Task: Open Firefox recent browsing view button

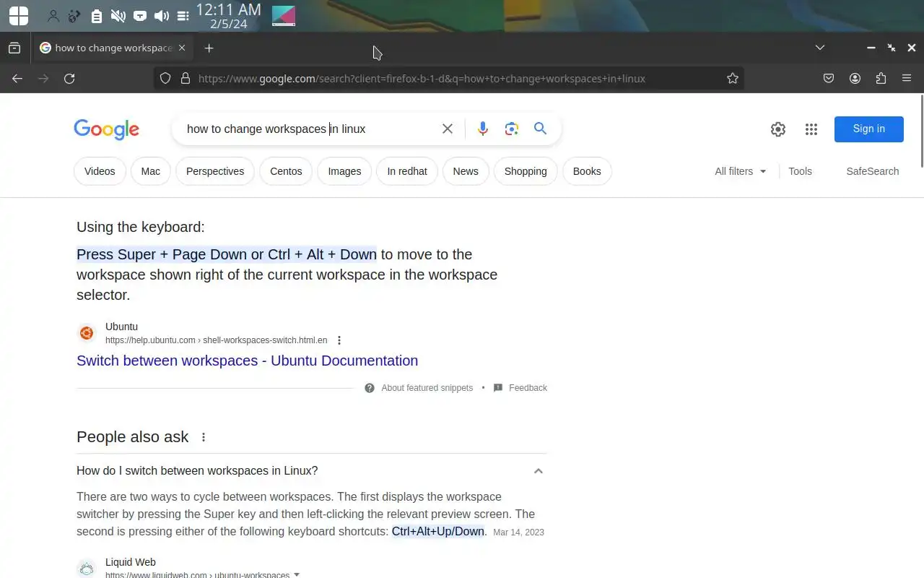Action: pos(14,48)
